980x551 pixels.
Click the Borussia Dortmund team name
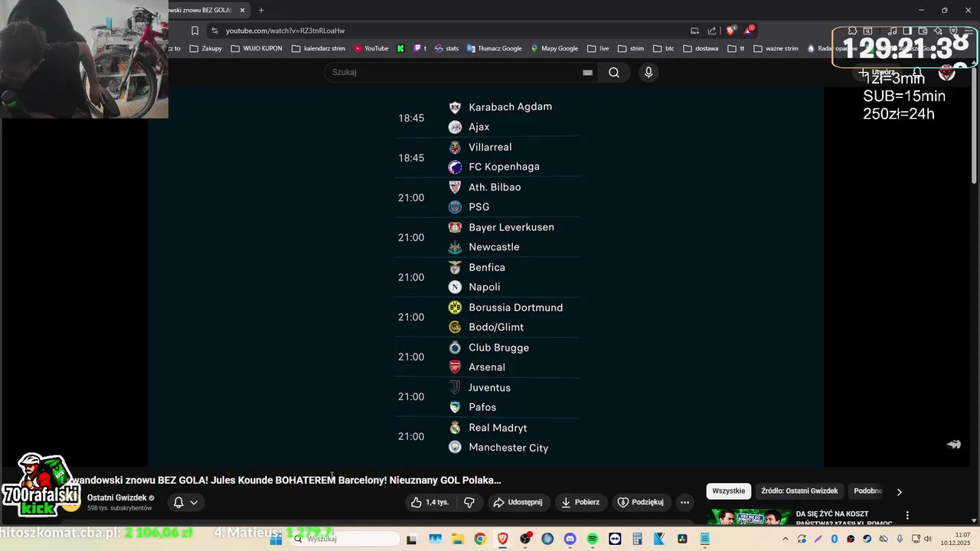tap(515, 308)
